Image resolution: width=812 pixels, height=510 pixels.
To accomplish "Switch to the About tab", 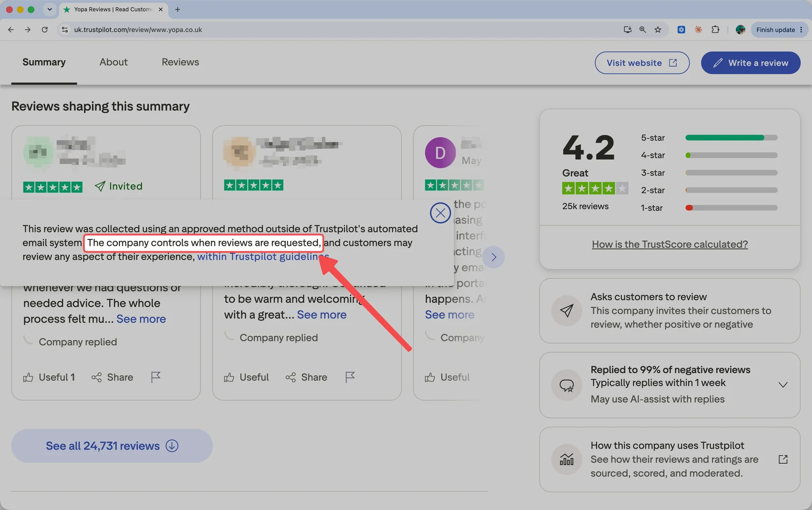I will pyautogui.click(x=114, y=62).
